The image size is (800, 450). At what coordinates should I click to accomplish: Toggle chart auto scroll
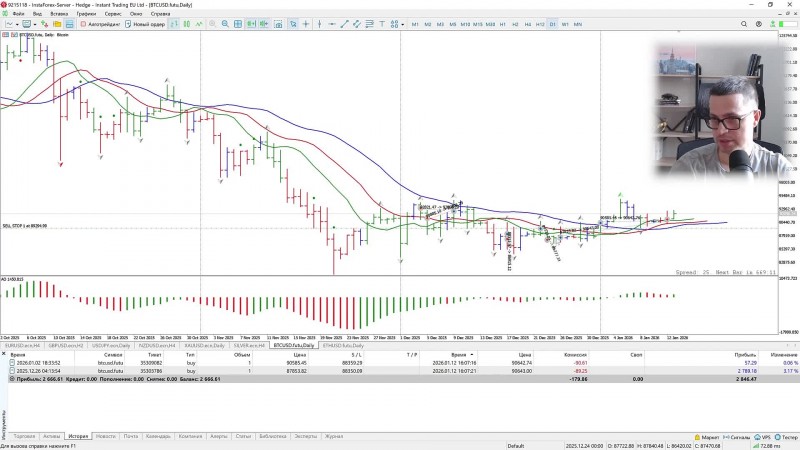point(251,24)
